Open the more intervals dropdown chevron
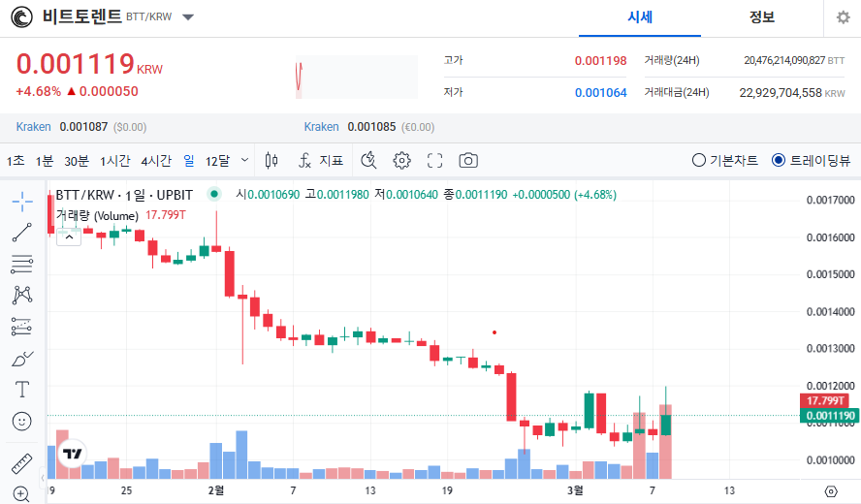The height and width of the screenshot is (504, 861). pos(245,160)
